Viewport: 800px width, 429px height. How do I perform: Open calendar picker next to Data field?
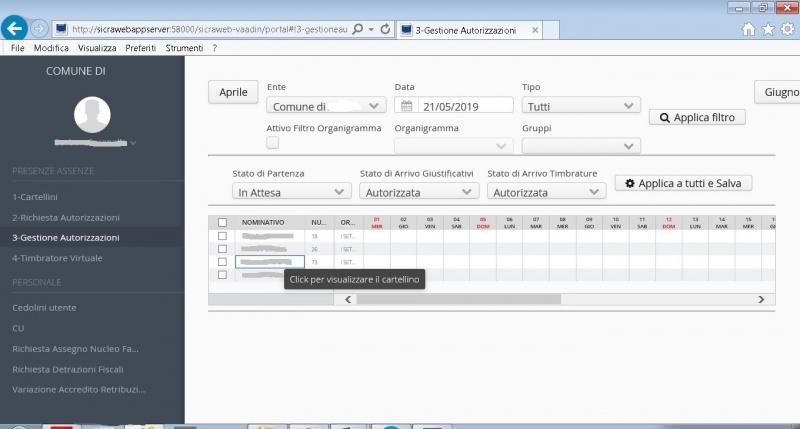click(407, 106)
